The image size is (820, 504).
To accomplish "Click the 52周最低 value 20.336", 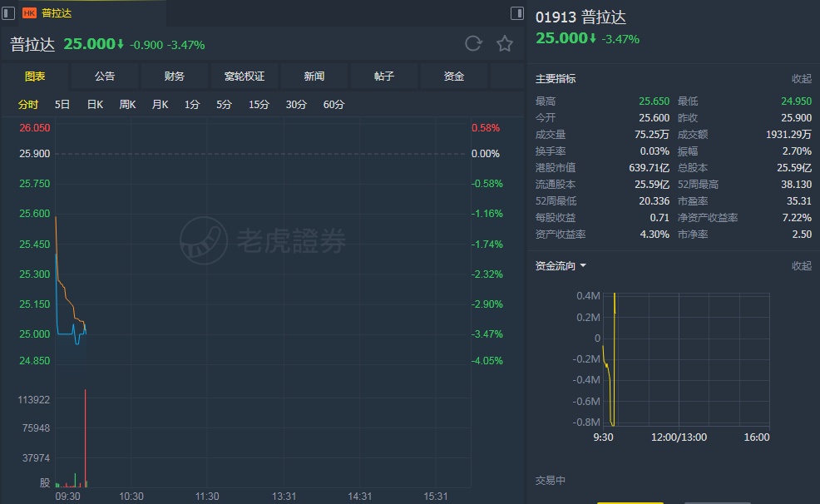I will 654,201.
